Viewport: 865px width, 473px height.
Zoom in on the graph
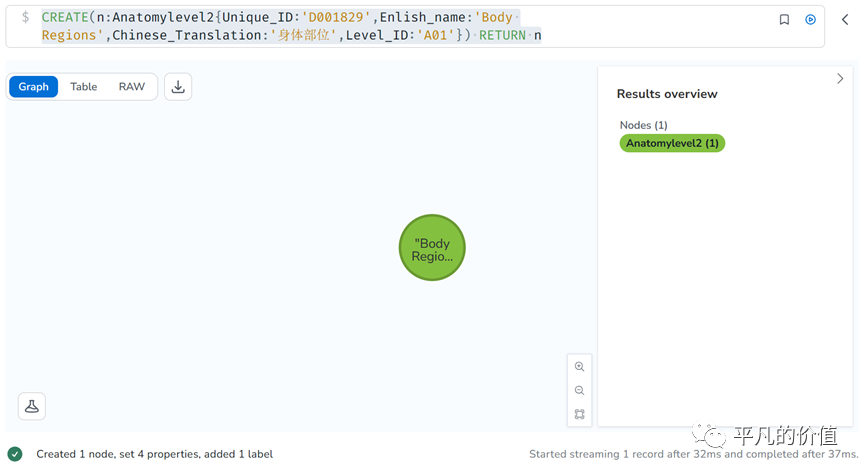[x=579, y=367]
